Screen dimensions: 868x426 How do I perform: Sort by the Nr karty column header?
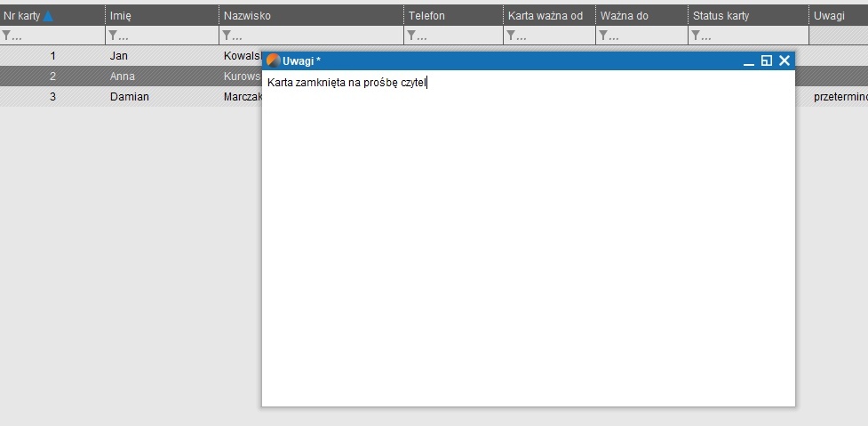[52, 15]
